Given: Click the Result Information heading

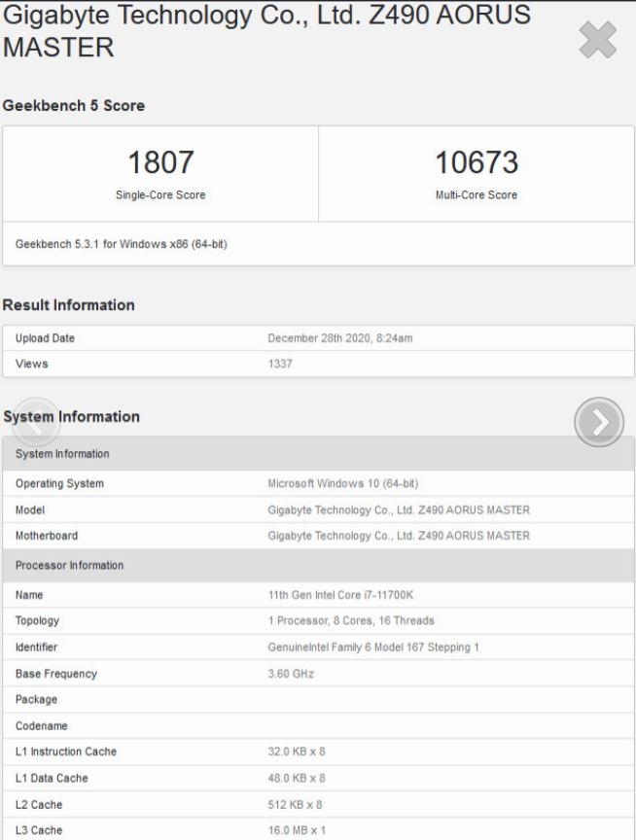Looking at the screenshot, I should 69,305.
